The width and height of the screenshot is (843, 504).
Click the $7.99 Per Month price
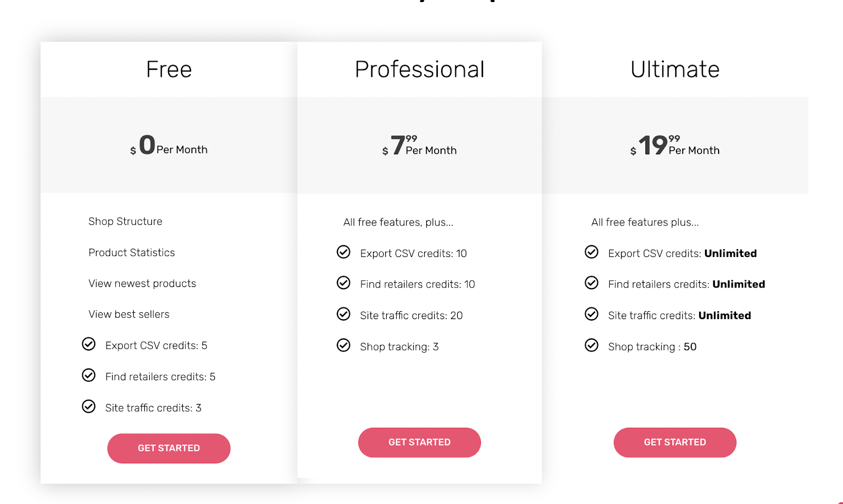419,145
